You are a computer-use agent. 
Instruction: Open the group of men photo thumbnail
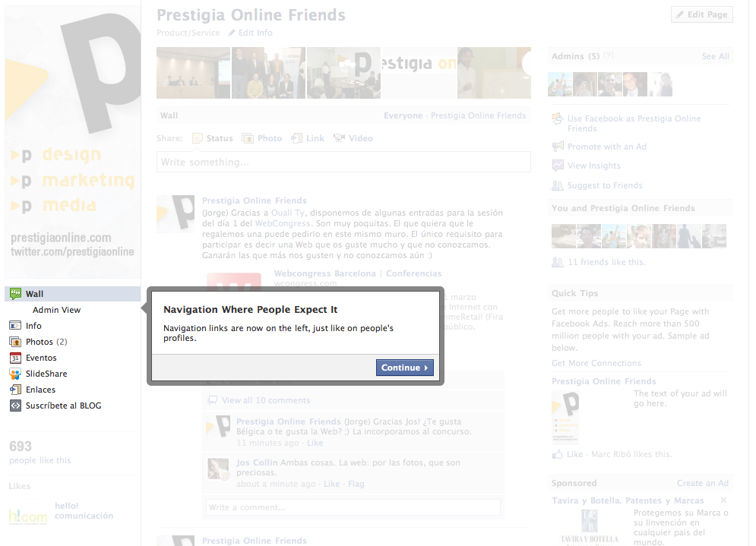(x=268, y=73)
